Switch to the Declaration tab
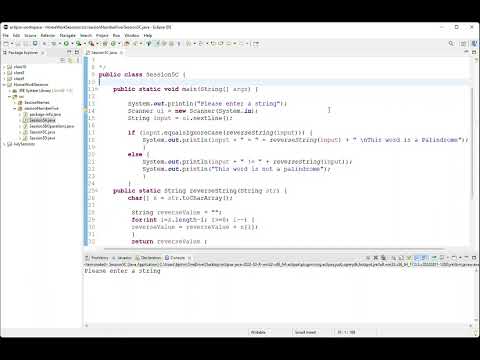This screenshot has height=360, width=480. [148, 258]
